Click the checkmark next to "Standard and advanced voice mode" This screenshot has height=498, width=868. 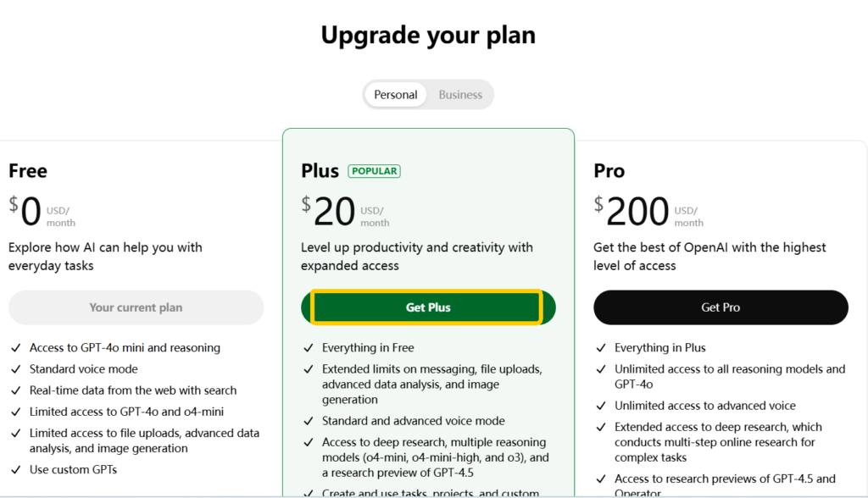point(309,420)
